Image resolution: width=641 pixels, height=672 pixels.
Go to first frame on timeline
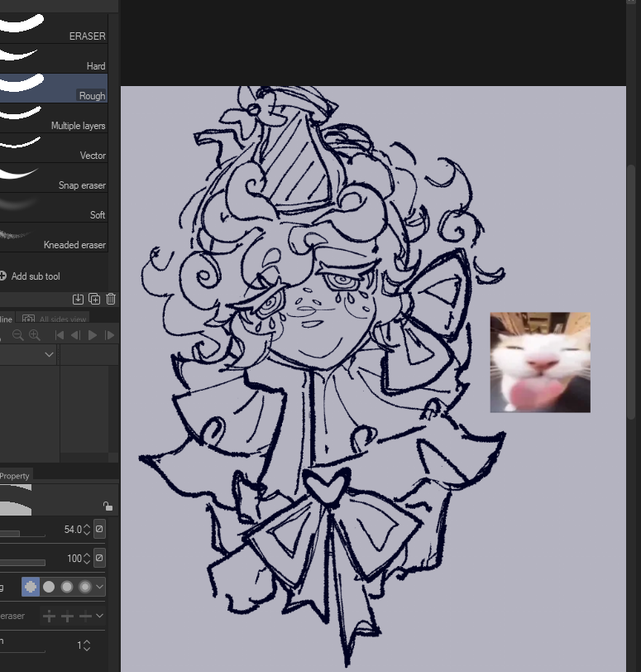point(60,335)
